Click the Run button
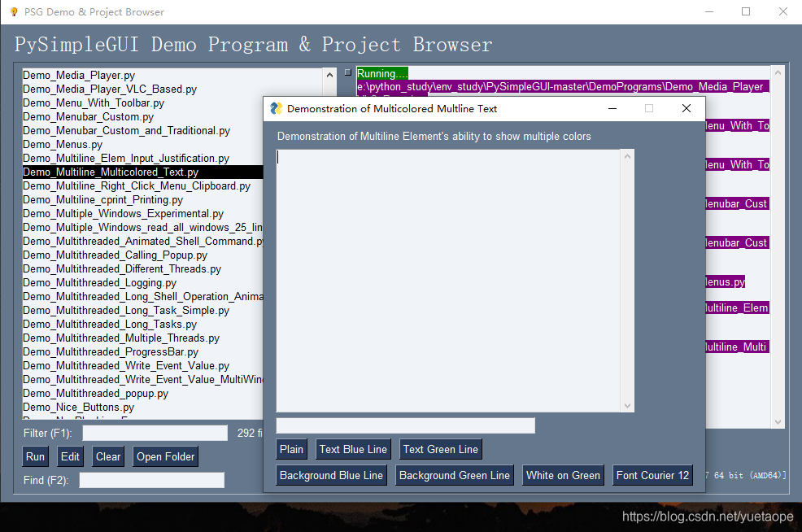The width and height of the screenshot is (802, 532). coord(35,457)
